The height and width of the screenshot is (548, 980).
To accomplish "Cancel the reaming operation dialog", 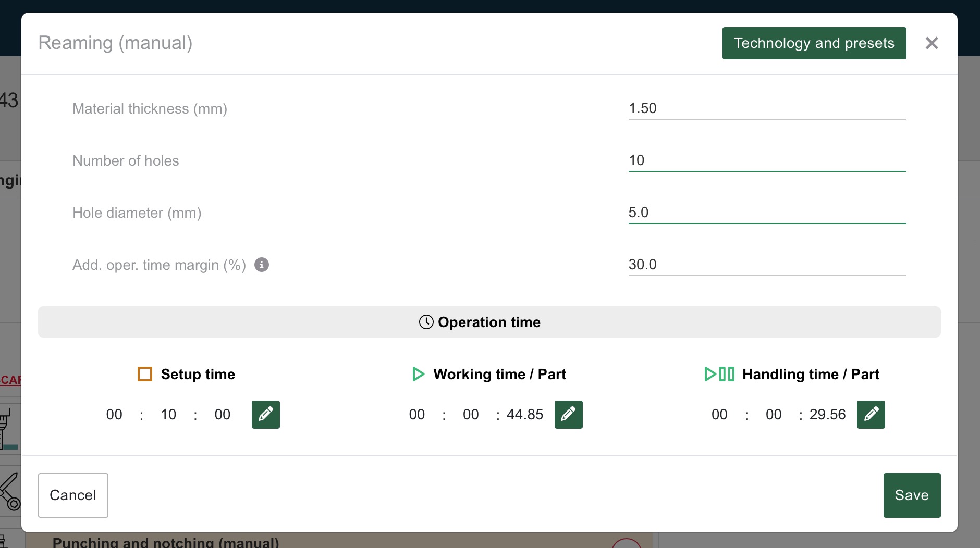I will 73,495.
